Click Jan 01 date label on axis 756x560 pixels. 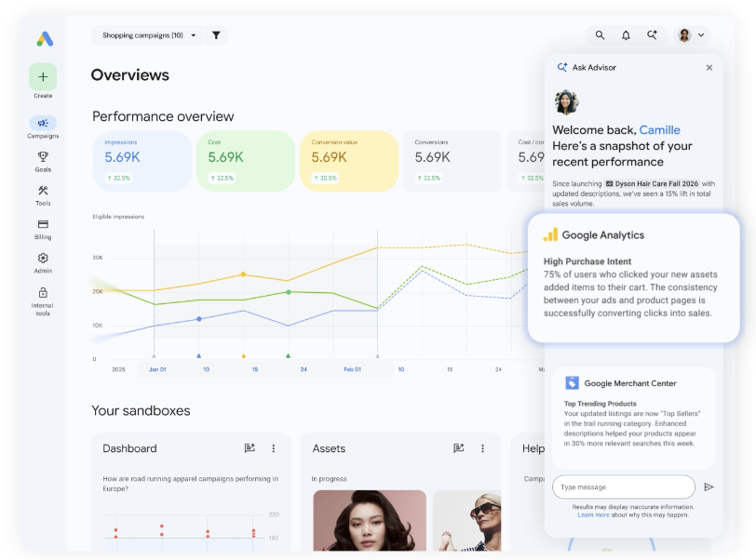(x=157, y=369)
